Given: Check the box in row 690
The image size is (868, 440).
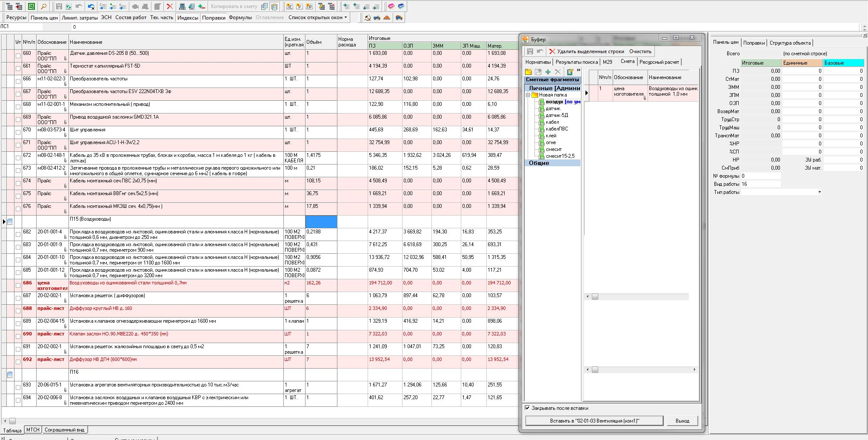Looking at the screenshot, I should (x=18, y=336).
